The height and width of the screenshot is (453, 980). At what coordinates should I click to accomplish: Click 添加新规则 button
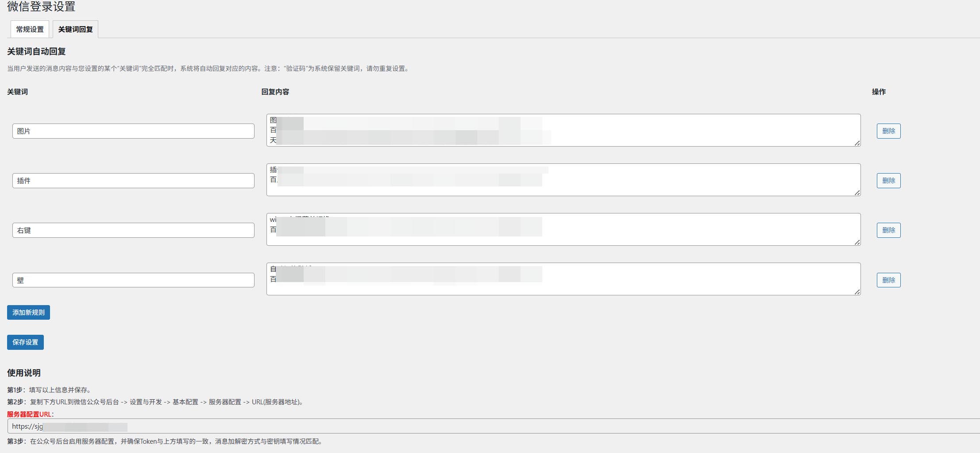(x=28, y=313)
